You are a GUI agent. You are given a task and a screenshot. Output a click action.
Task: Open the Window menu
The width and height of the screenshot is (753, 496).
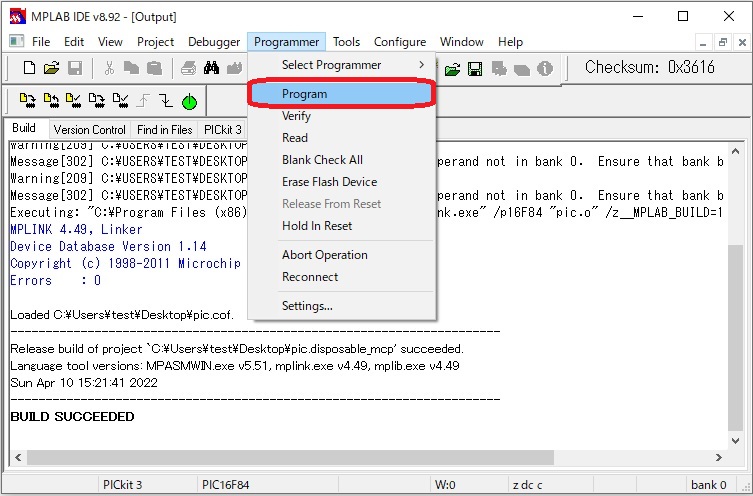click(x=461, y=42)
